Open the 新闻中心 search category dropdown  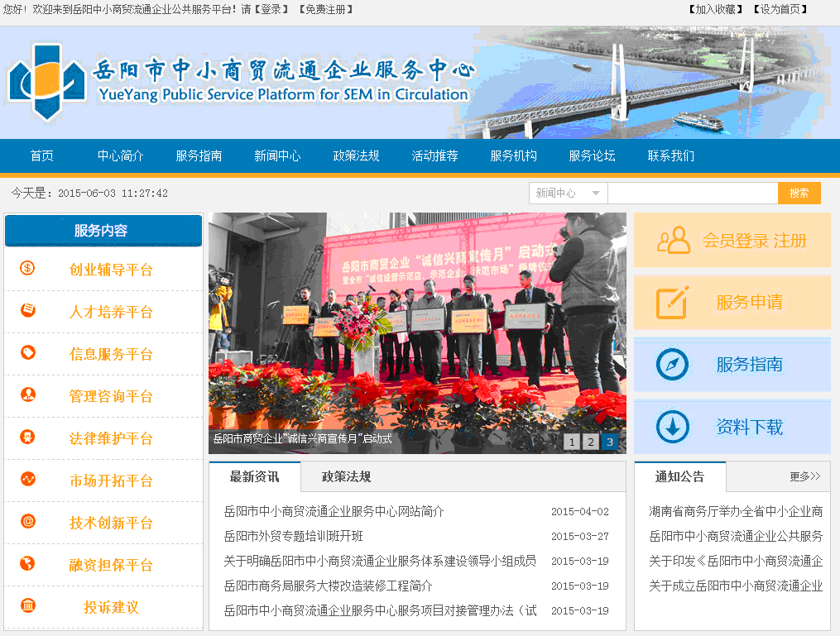pos(568,194)
